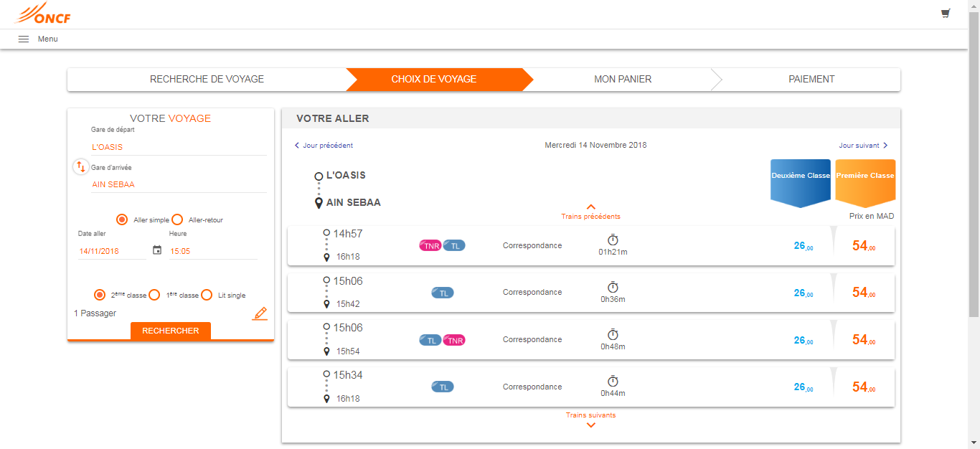Expand Trains précédents with the up chevron
980x449 pixels.
coord(590,207)
